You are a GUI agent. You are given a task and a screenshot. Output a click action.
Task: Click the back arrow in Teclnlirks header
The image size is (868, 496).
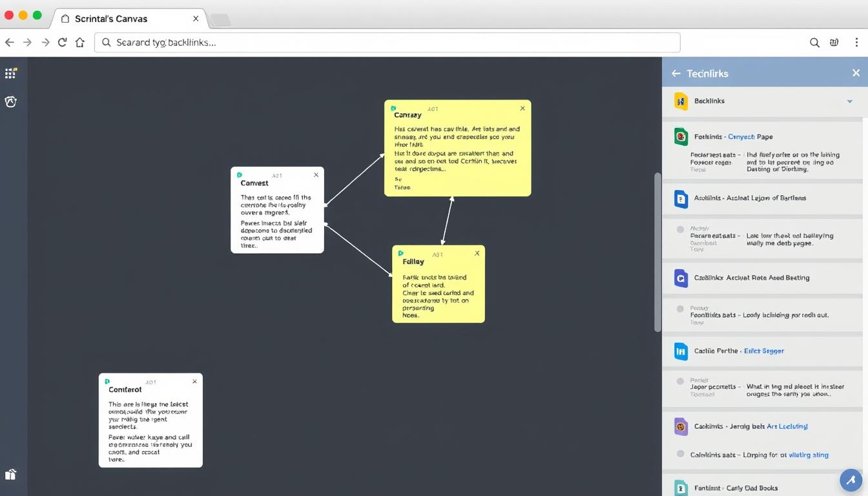click(676, 74)
